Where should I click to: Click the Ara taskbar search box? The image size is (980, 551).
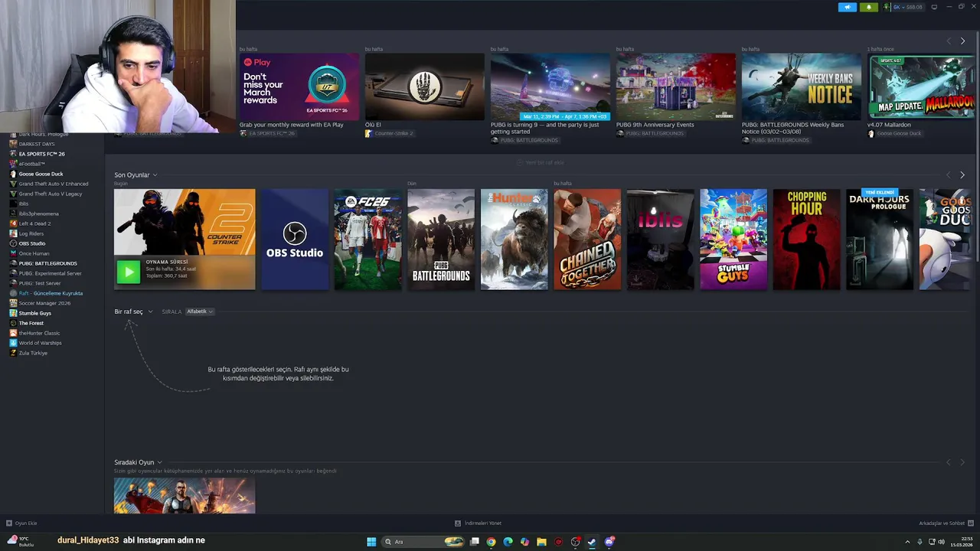423,542
